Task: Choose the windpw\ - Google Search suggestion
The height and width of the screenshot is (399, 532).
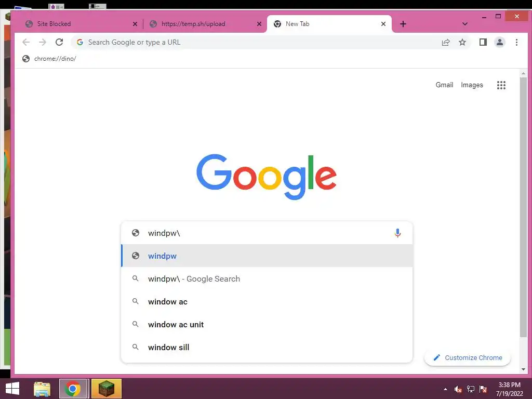Action: point(267,278)
